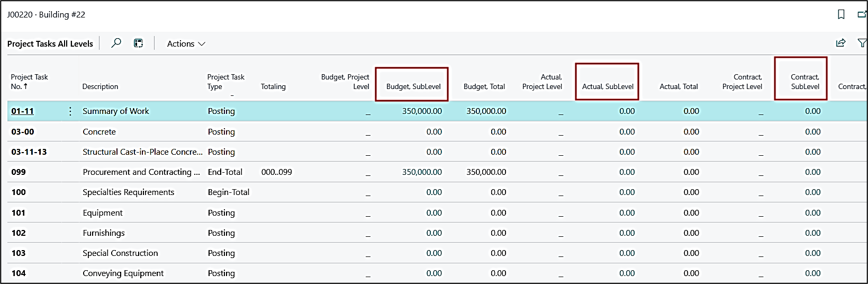Click the search magnifier icon
The image size is (868, 284).
coord(116,43)
